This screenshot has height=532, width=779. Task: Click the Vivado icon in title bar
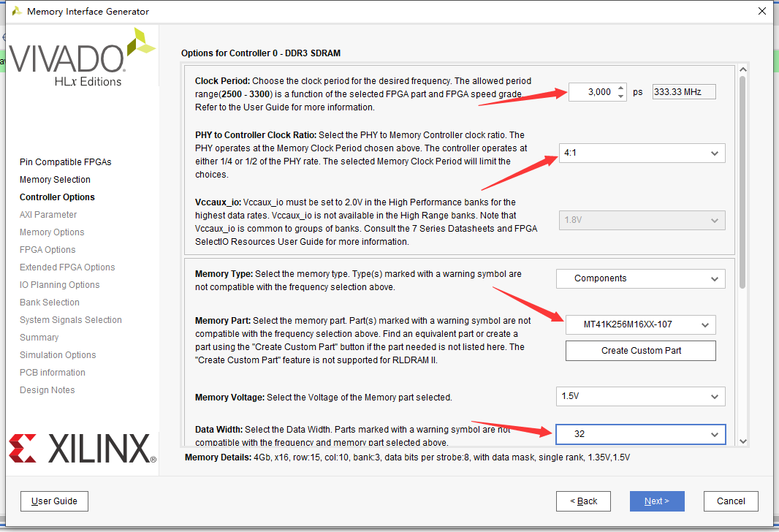(16, 11)
